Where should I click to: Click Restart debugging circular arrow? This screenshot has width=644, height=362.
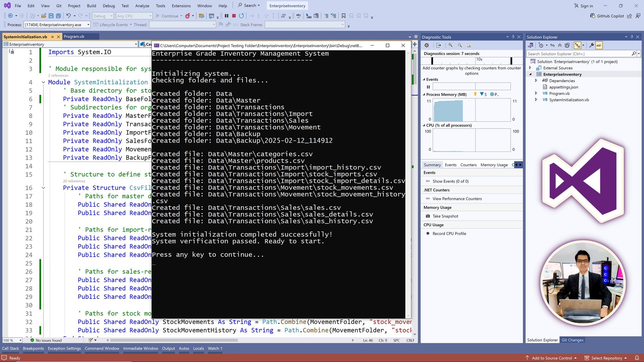241,16
